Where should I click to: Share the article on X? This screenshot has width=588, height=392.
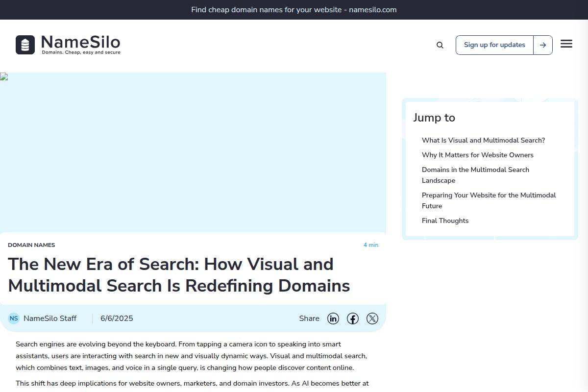click(372, 318)
